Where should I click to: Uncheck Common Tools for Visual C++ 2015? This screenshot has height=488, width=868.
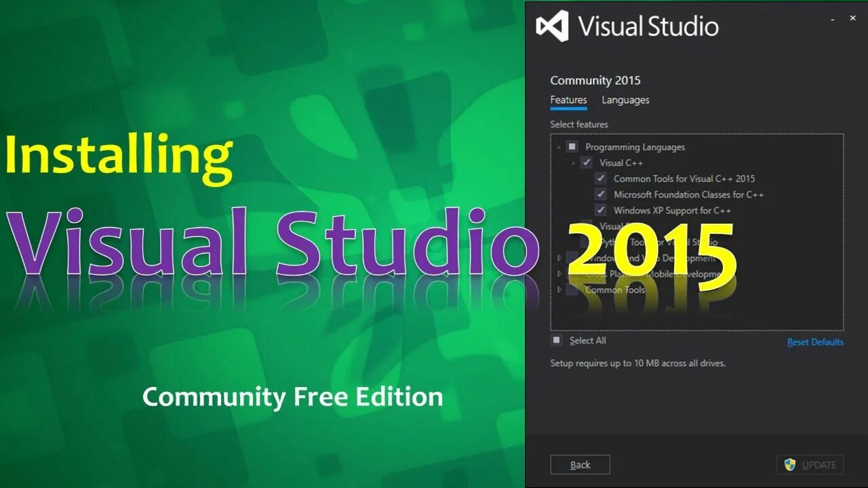(x=601, y=178)
